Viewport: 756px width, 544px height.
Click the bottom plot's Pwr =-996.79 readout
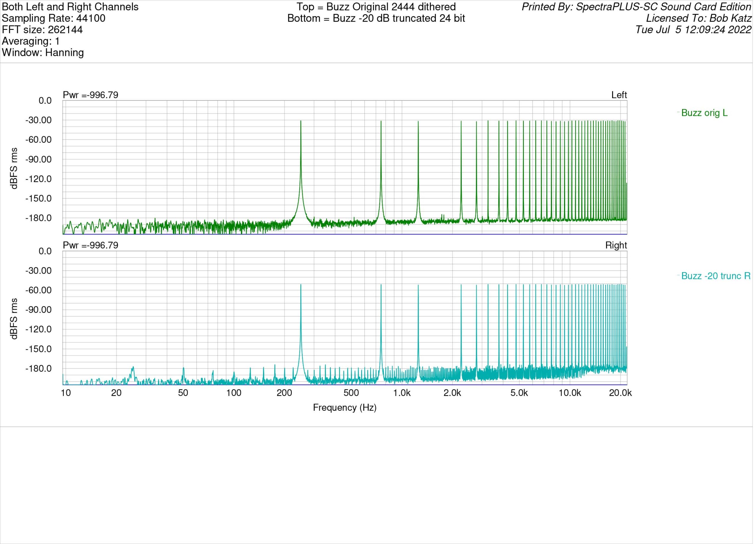click(x=91, y=246)
